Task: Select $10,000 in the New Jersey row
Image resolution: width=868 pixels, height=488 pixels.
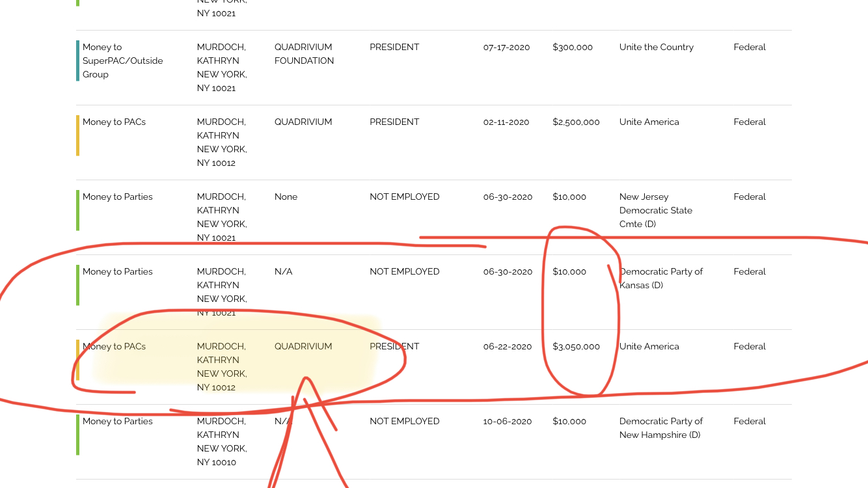Action: click(569, 197)
